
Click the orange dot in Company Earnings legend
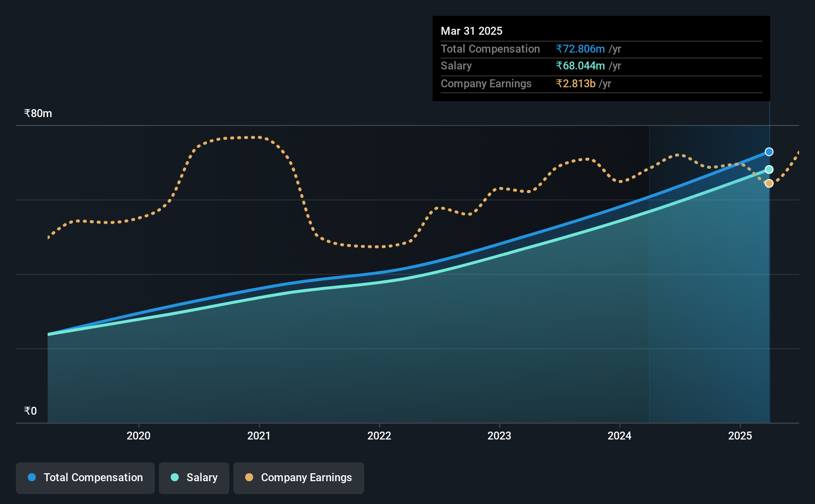coord(249,477)
